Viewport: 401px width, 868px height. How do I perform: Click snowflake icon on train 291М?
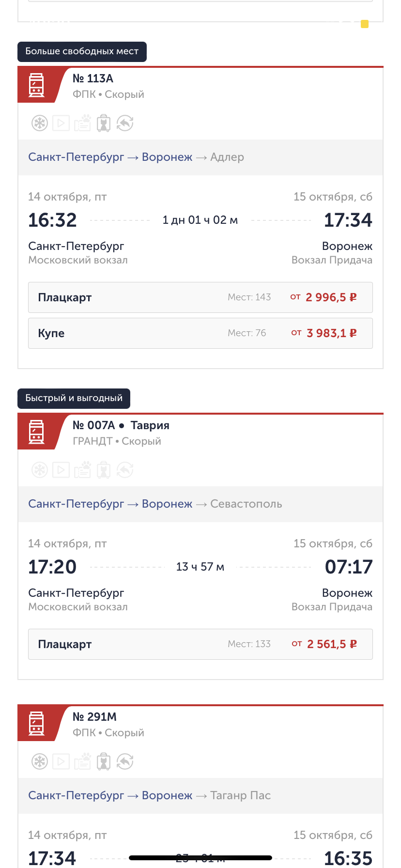tap(40, 761)
